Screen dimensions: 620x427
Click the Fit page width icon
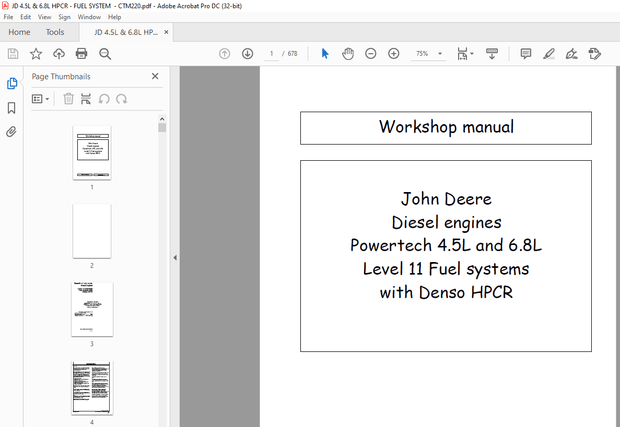pos(462,54)
